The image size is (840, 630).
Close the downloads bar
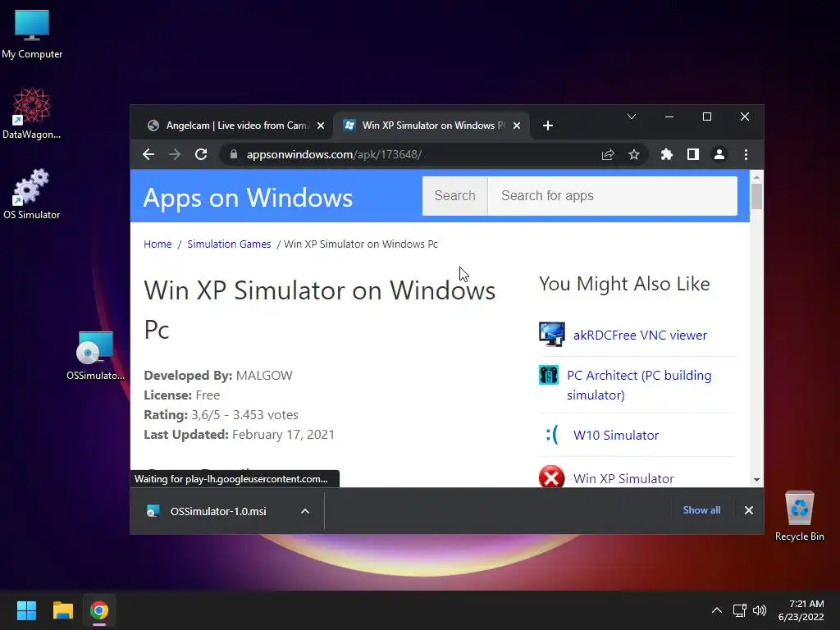[x=748, y=510]
